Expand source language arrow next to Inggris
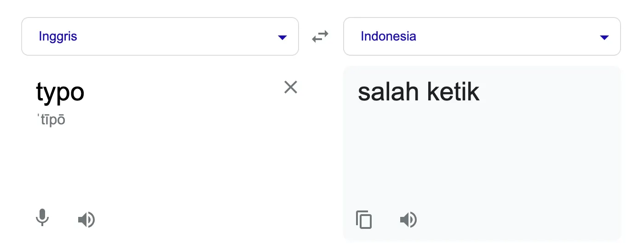 pos(282,37)
